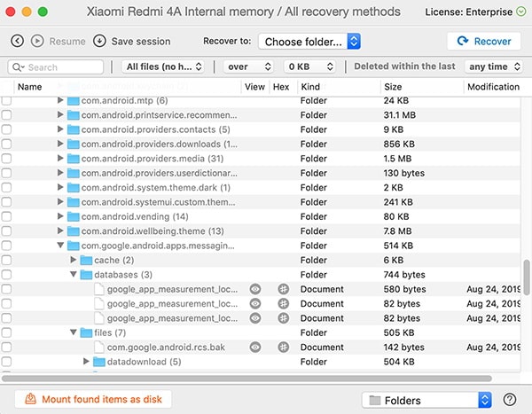The image size is (532, 414).
Task: Click the Save session label
Action: pyautogui.click(x=141, y=42)
